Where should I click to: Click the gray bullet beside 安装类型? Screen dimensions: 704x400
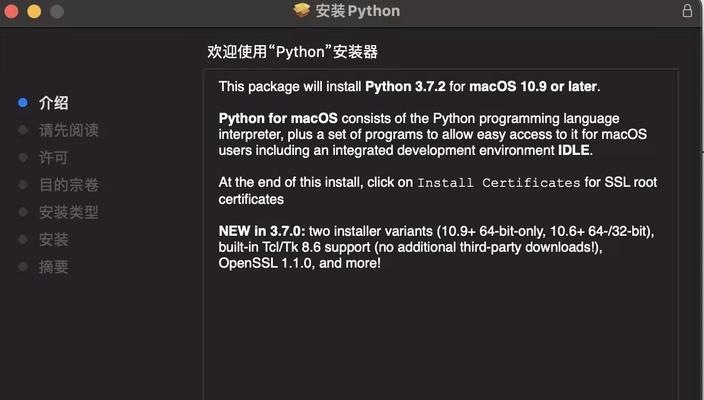point(23,212)
